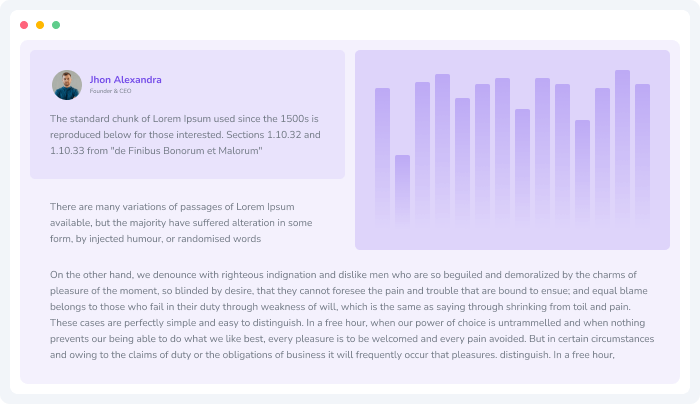Click the red close window dot
Image resolution: width=700 pixels, height=404 pixels.
[x=24, y=25]
